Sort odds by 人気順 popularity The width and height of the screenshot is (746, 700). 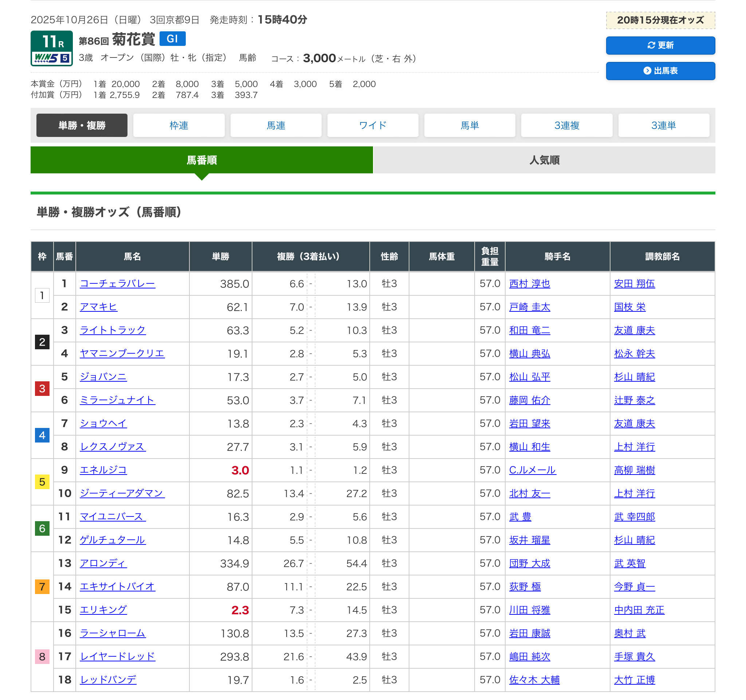[x=544, y=160]
